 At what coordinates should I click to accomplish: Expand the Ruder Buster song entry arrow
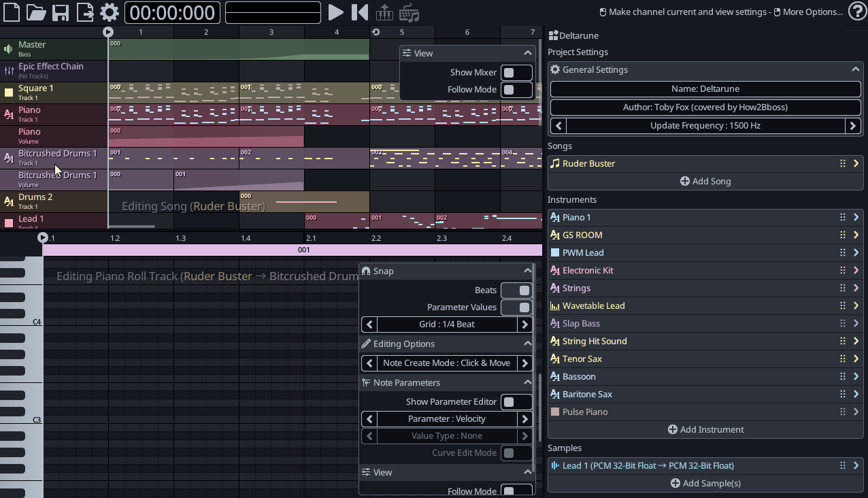pos(856,163)
